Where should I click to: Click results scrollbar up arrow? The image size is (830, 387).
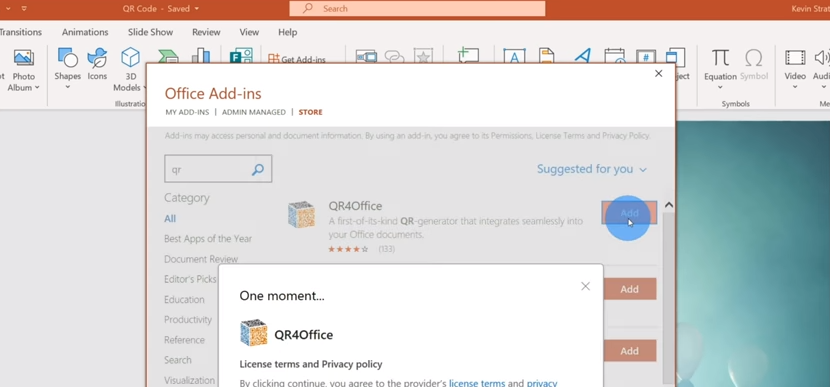669,205
